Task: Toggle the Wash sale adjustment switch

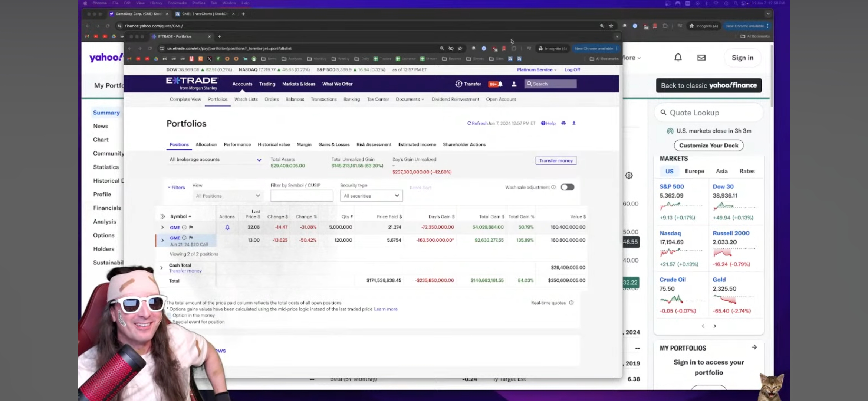Action: coord(567,187)
